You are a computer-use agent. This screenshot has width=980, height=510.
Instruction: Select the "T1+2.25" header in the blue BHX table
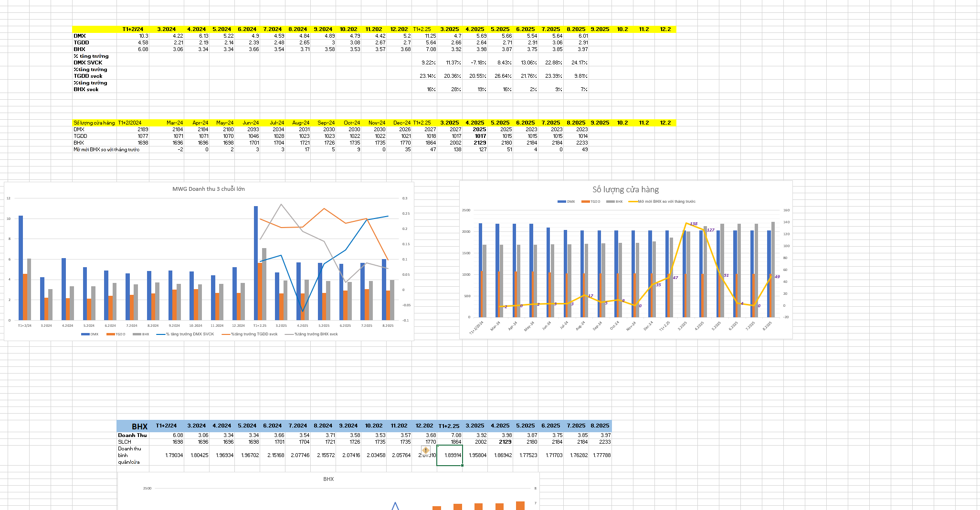(x=450, y=426)
